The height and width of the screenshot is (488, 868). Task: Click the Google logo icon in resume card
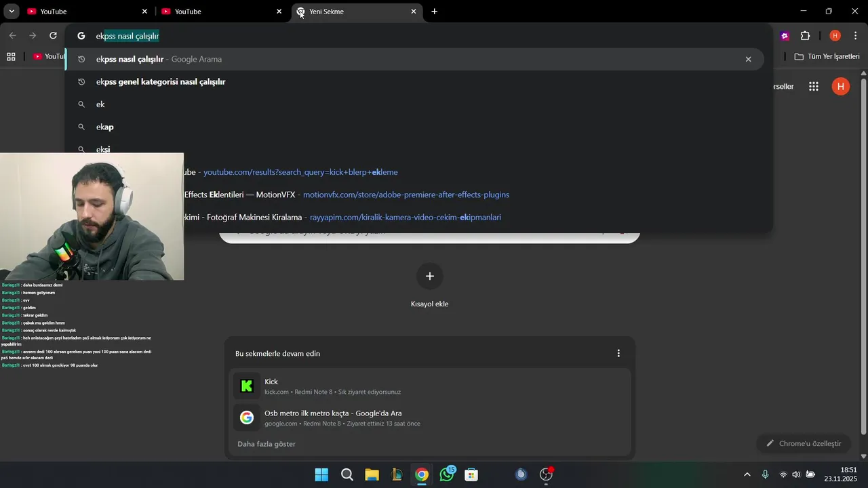click(x=247, y=418)
